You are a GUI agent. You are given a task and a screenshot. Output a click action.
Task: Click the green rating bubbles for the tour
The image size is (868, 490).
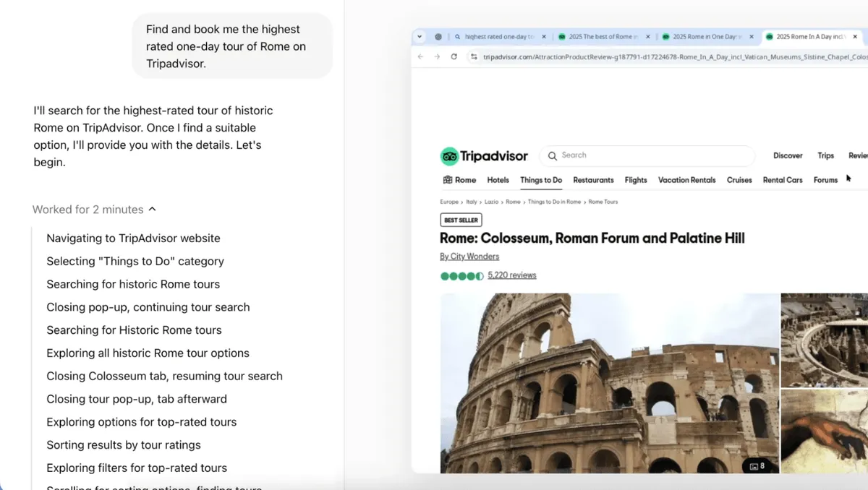coord(461,275)
